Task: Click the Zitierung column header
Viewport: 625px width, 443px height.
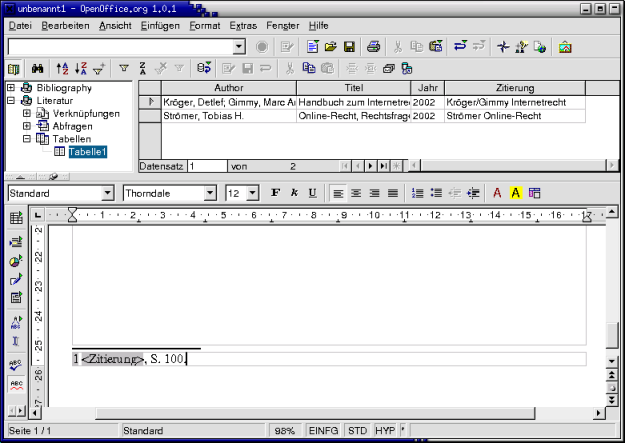Action: 513,88
